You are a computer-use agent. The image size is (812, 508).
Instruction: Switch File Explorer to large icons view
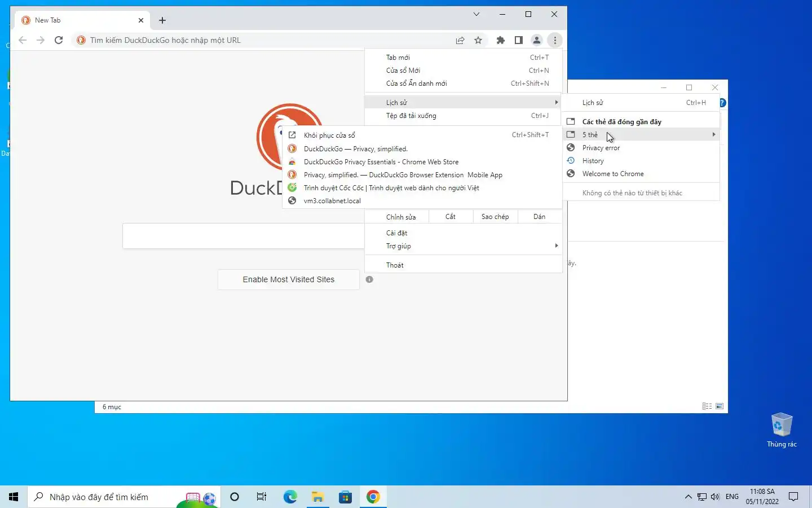point(720,406)
